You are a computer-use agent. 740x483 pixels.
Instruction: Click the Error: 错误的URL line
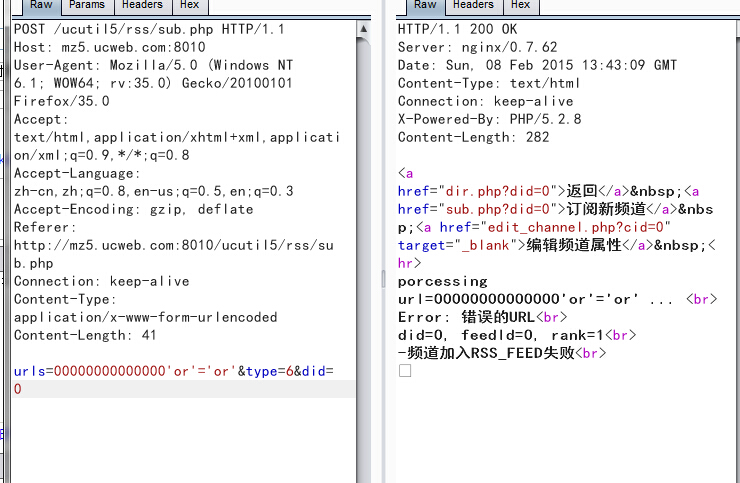pos(482,317)
